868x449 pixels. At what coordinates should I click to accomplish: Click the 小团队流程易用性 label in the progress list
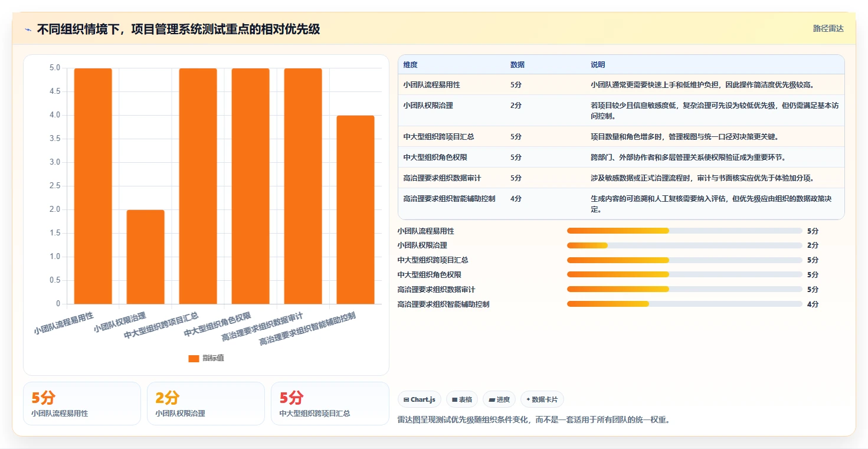pyautogui.click(x=425, y=231)
